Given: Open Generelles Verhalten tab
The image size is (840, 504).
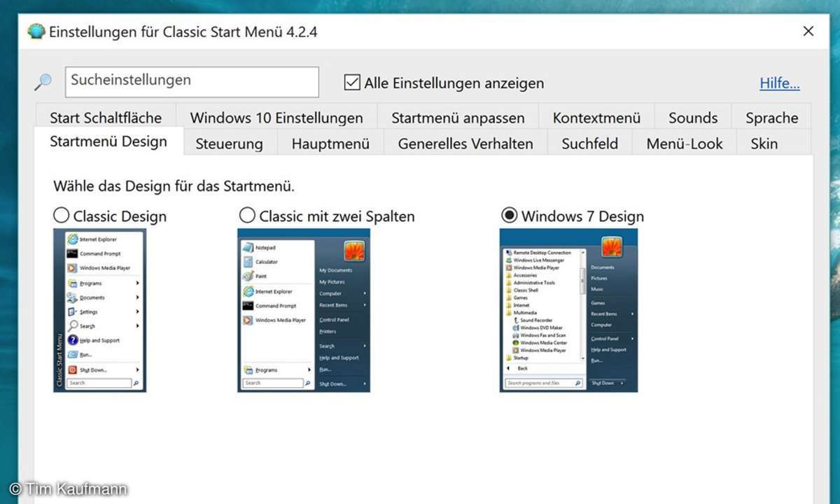Looking at the screenshot, I should pos(465,144).
